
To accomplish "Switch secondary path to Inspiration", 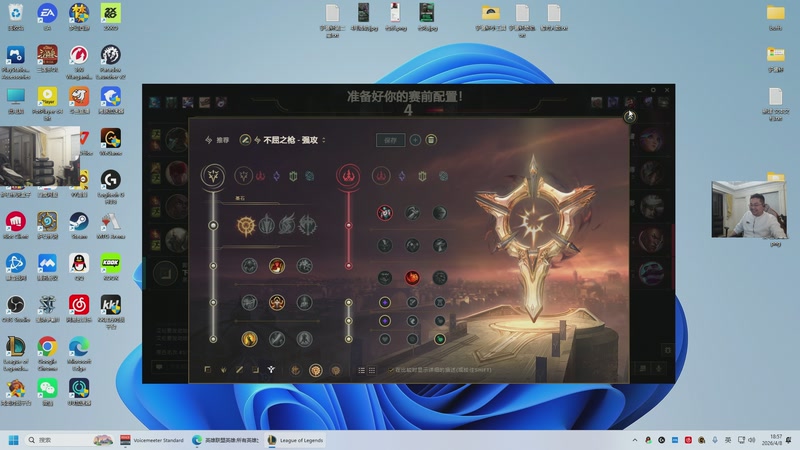I will tap(443, 176).
